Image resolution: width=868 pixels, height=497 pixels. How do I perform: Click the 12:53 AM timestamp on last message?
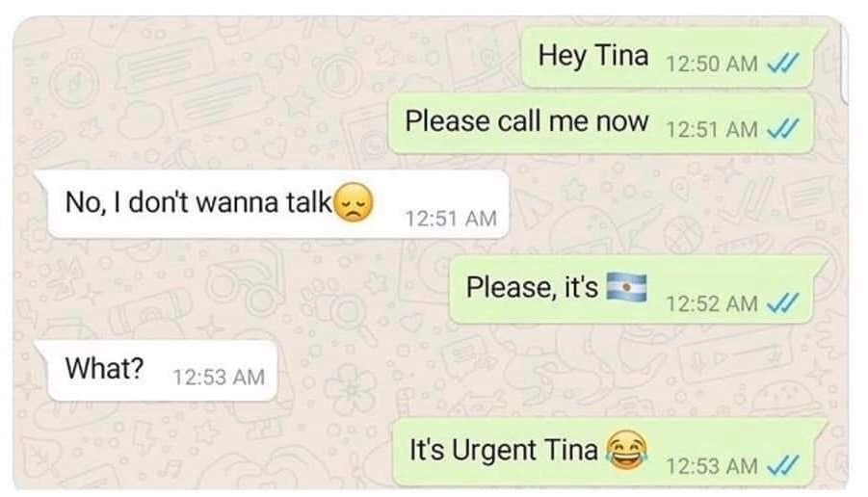pyautogui.click(x=711, y=465)
